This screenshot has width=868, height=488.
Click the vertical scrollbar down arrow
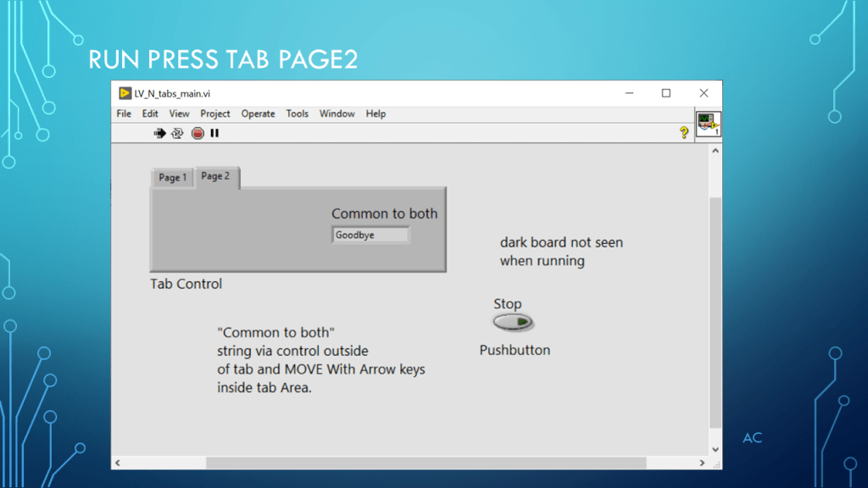(x=715, y=449)
